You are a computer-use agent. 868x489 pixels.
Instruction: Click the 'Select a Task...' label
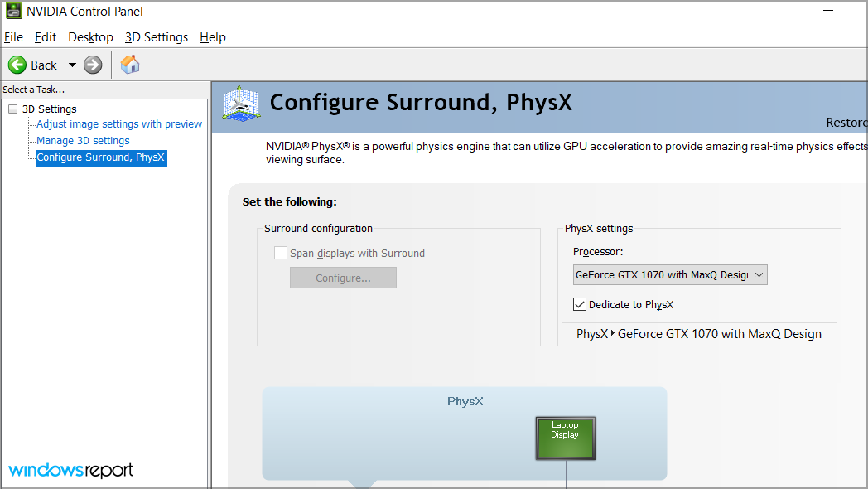click(34, 90)
